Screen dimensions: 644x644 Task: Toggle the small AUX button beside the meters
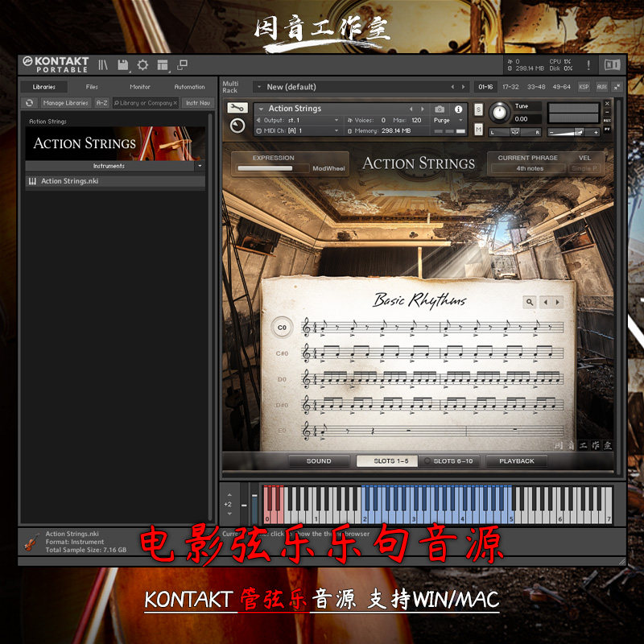[x=607, y=120]
